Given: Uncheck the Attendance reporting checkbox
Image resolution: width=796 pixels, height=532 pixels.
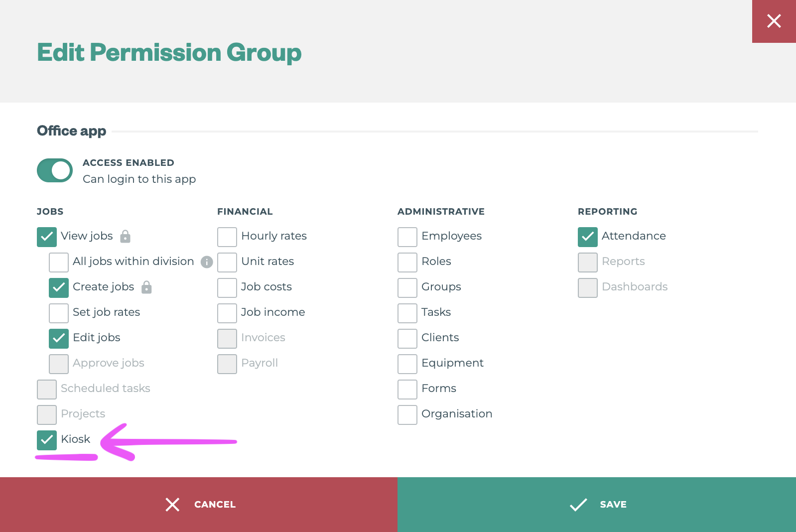Looking at the screenshot, I should (x=588, y=237).
